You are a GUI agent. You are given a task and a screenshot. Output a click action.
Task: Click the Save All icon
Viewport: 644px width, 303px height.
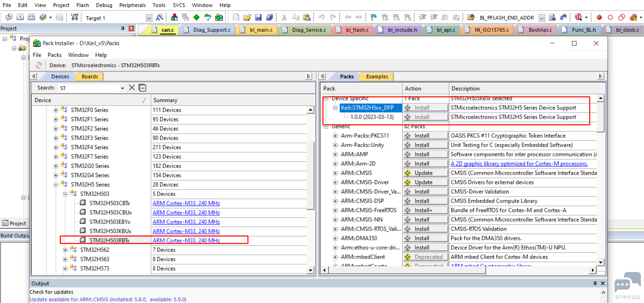click(269, 17)
